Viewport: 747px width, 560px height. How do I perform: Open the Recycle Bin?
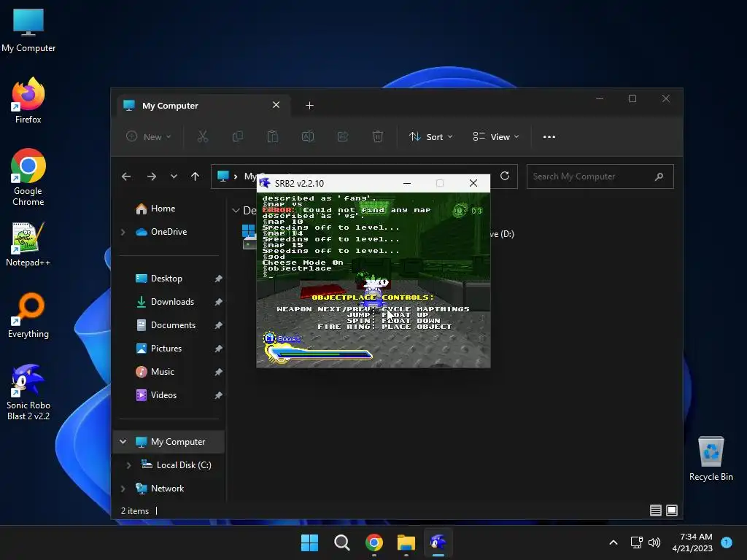711,459
